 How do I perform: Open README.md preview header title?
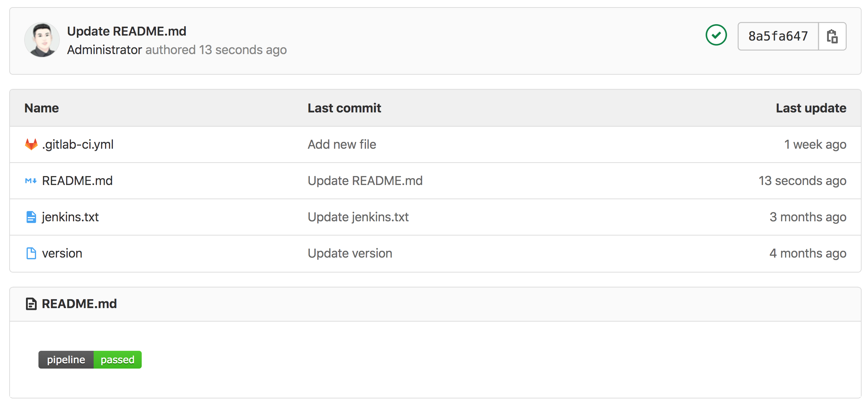tap(79, 304)
